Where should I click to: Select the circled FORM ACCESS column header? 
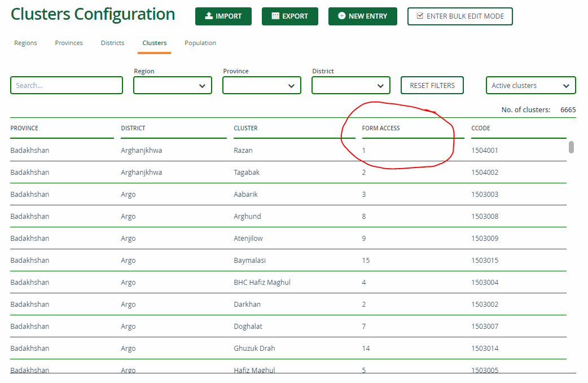tap(381, 128)
